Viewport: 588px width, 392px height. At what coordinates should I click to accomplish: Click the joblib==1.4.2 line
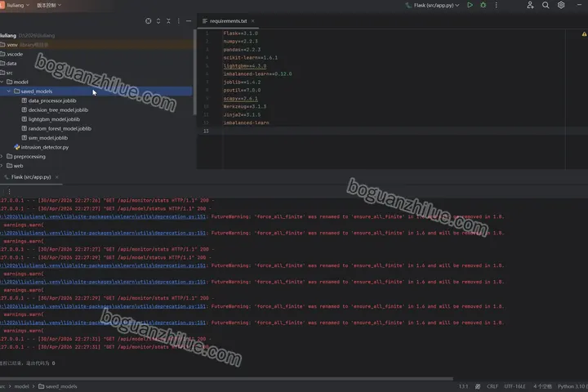pyautogui.click(x=242, y=82)
